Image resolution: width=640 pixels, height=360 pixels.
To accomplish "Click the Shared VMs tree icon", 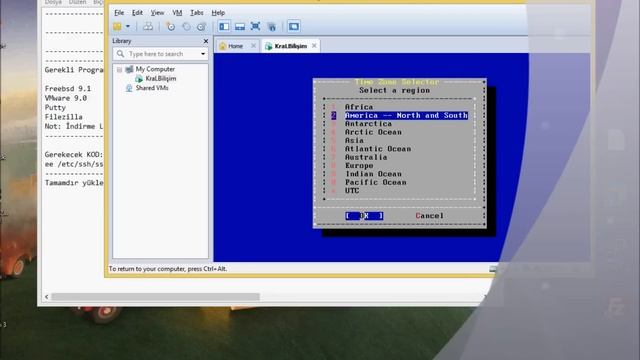I will (x=129, y=88).
